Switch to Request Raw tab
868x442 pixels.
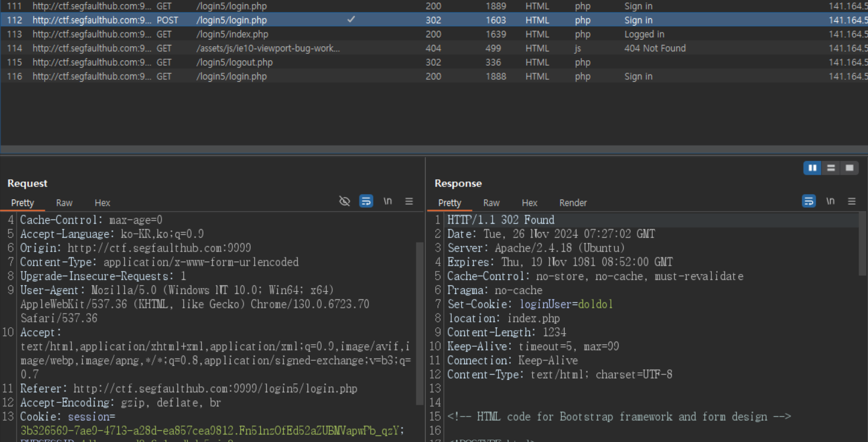64,202
